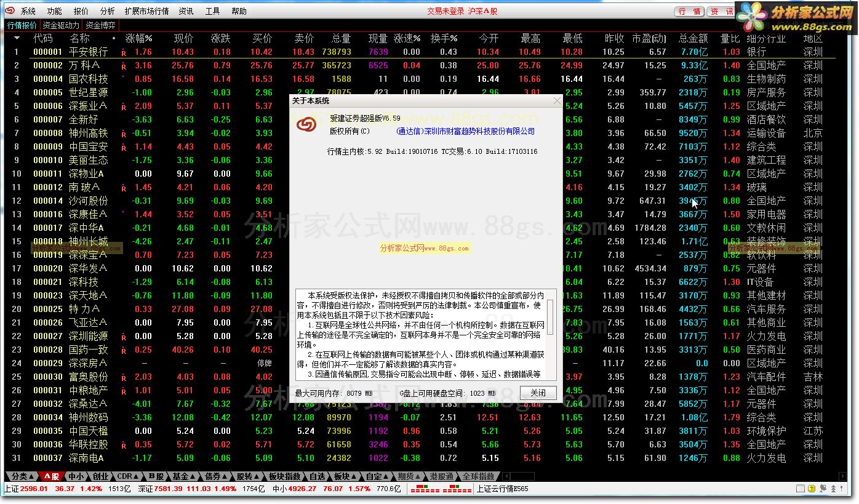859x504 pixels.
Task: Sort by the 总金额 column header
Action: (x=693, y=39)
